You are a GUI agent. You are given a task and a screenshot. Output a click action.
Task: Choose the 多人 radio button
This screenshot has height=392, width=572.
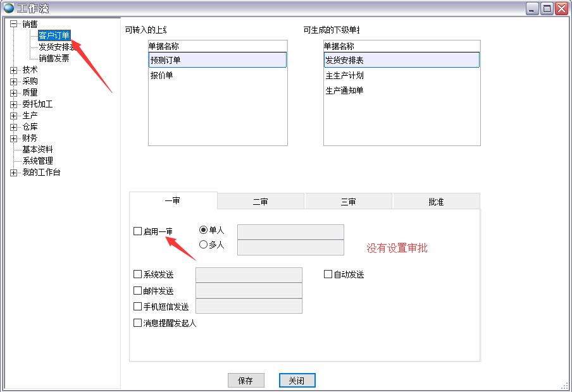point(204,245)
